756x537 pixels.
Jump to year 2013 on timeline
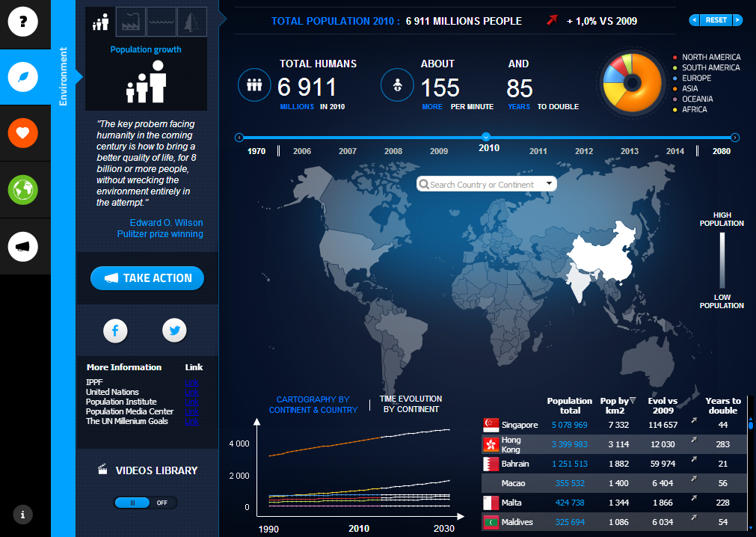[630, 151]
